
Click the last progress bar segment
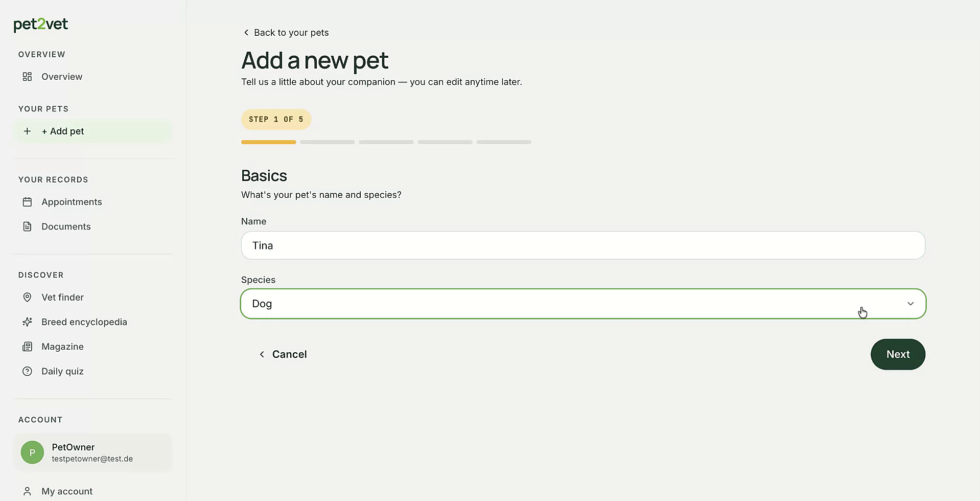click(504, 142)
